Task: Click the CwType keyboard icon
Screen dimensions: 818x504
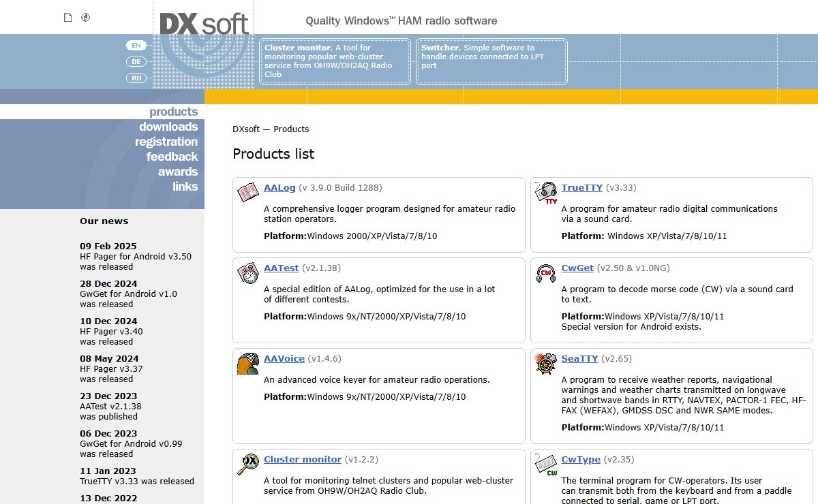Action: coord(546,464)
